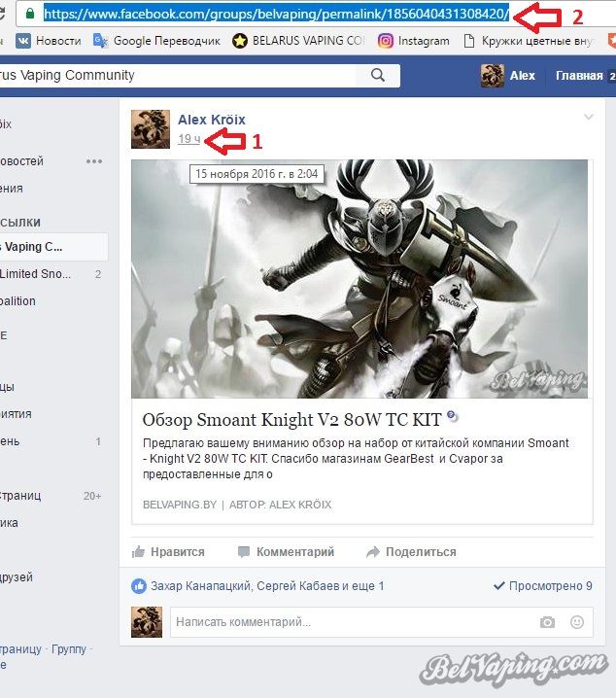This screenshot has width=616, height=698.
Task: Open the three dots menu in sidebar
Action: pyautogui.click(x=94, y=161)
